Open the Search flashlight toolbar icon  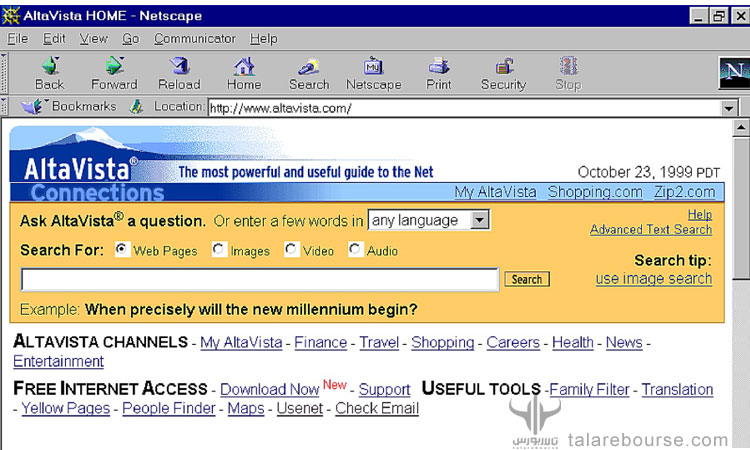pyautogui.click(x=309, y=66)
